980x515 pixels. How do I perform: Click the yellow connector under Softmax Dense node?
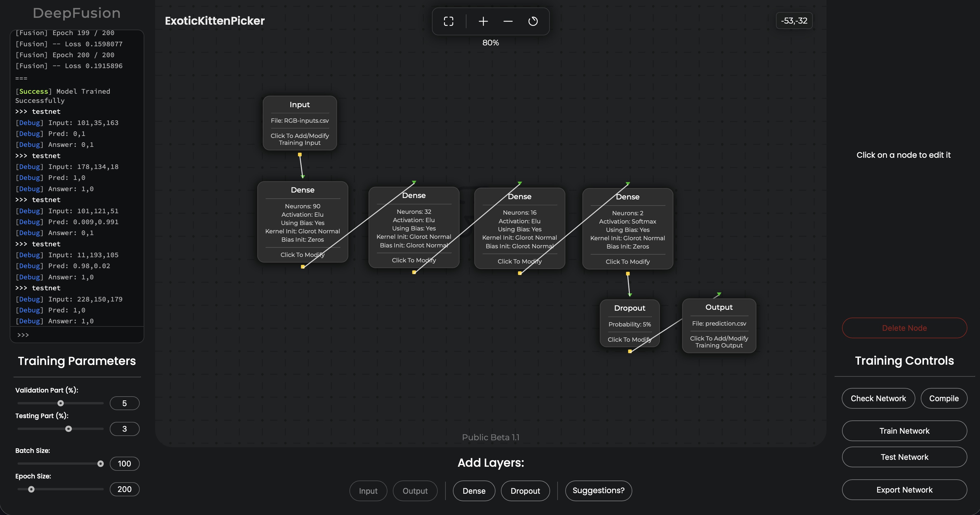tap(628, 274)
